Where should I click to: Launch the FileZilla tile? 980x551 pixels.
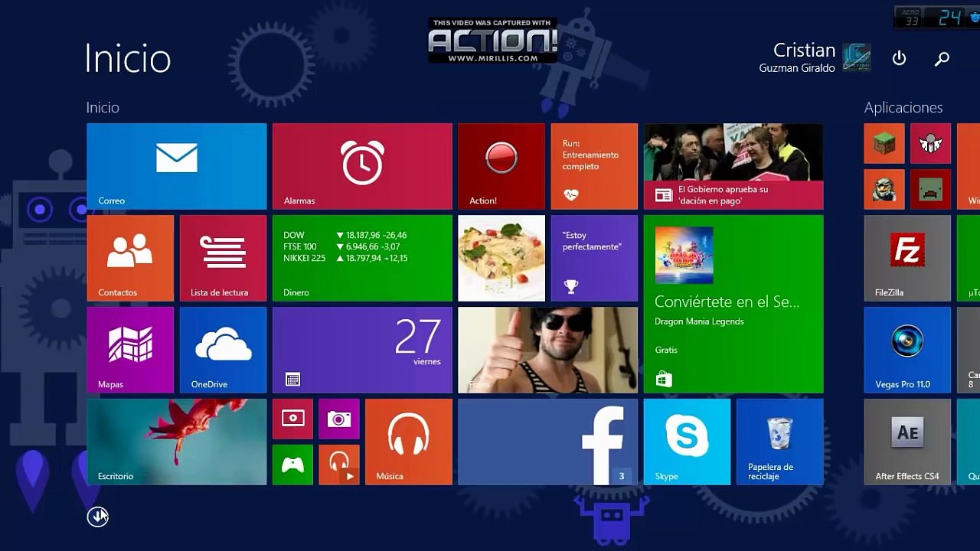pyautogui.click(x=908, y=258)
